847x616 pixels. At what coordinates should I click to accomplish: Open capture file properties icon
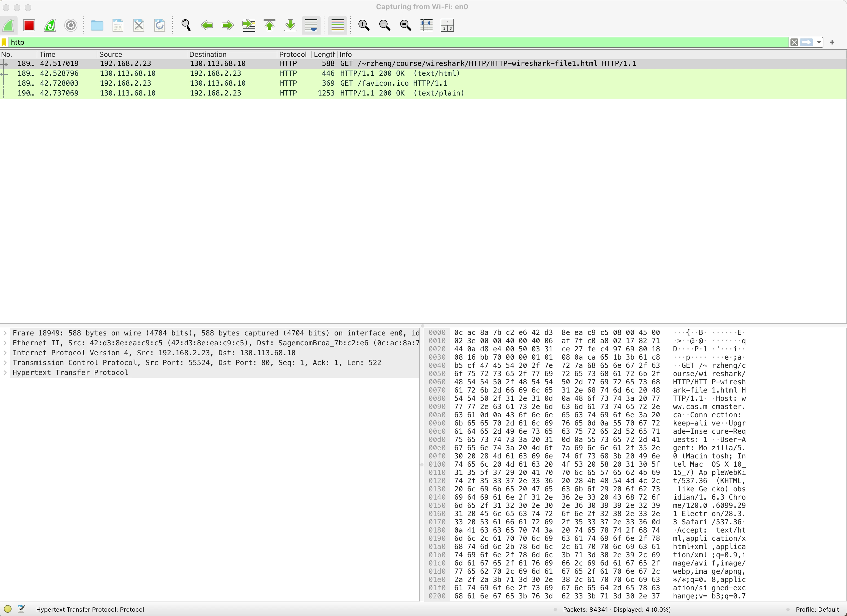(22, 609)
